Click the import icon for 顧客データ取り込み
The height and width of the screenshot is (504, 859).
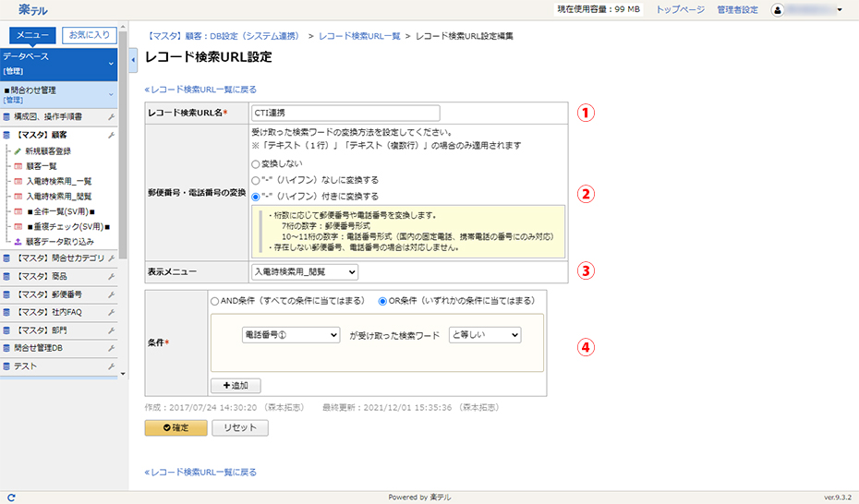(x=18, y=241)
